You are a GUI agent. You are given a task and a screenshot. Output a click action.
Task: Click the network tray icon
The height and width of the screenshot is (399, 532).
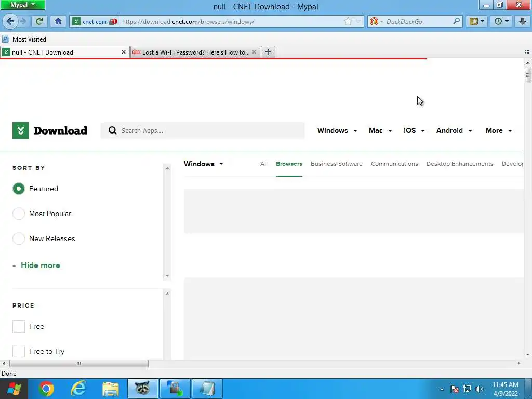click(467, 389)
